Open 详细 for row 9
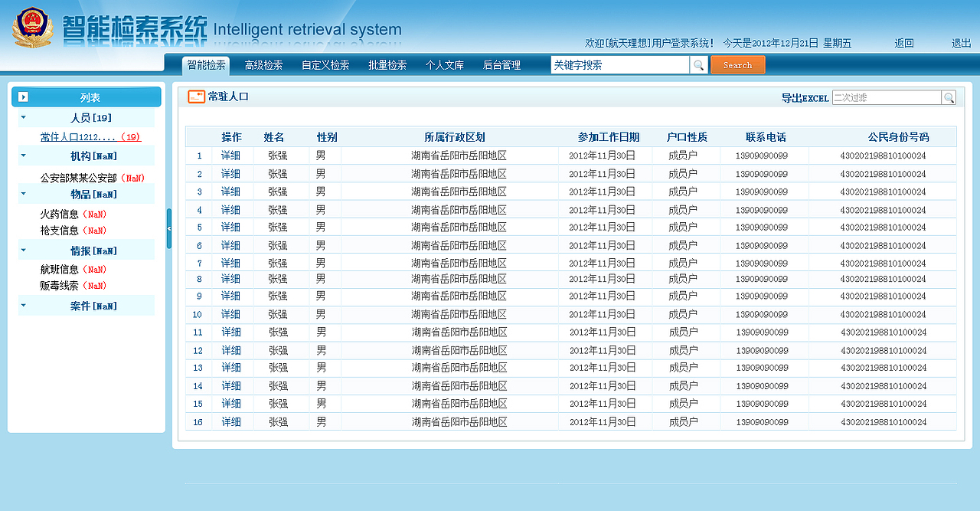Screen dimensions: 980x511 230,296
